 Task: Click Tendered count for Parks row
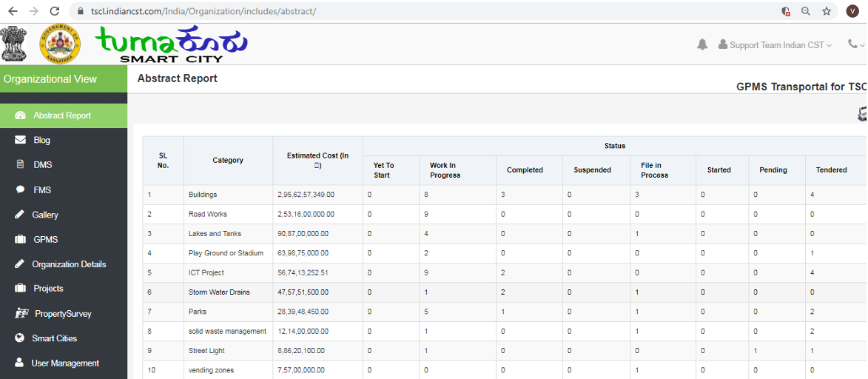coord(813,312)
